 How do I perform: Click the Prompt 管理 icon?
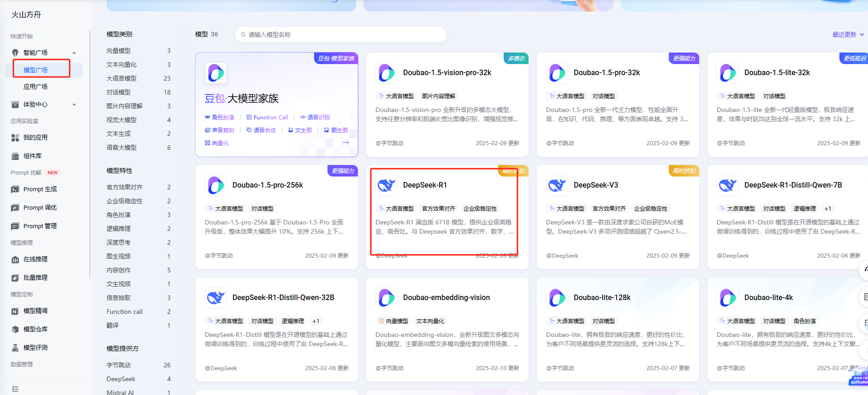pos(15,226)
